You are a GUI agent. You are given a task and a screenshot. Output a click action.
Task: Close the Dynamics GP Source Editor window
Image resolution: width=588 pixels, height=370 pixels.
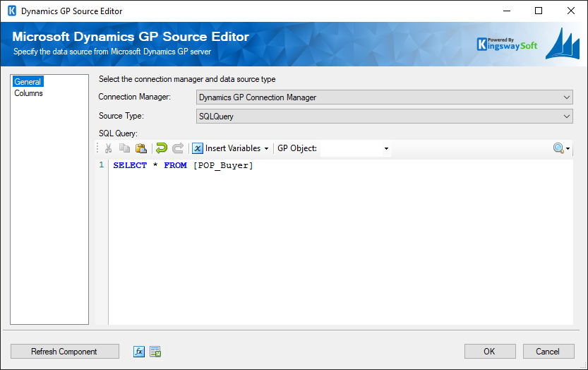tap(571, 11)
